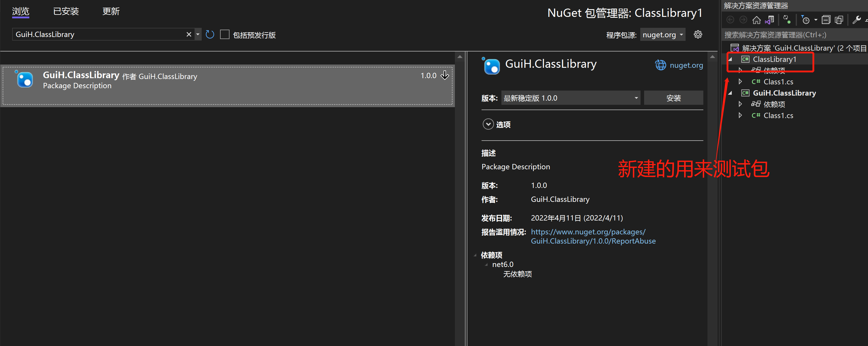
Task: Click the GuiH.ClassLibrary package icon in list
Action: (25, 80)
